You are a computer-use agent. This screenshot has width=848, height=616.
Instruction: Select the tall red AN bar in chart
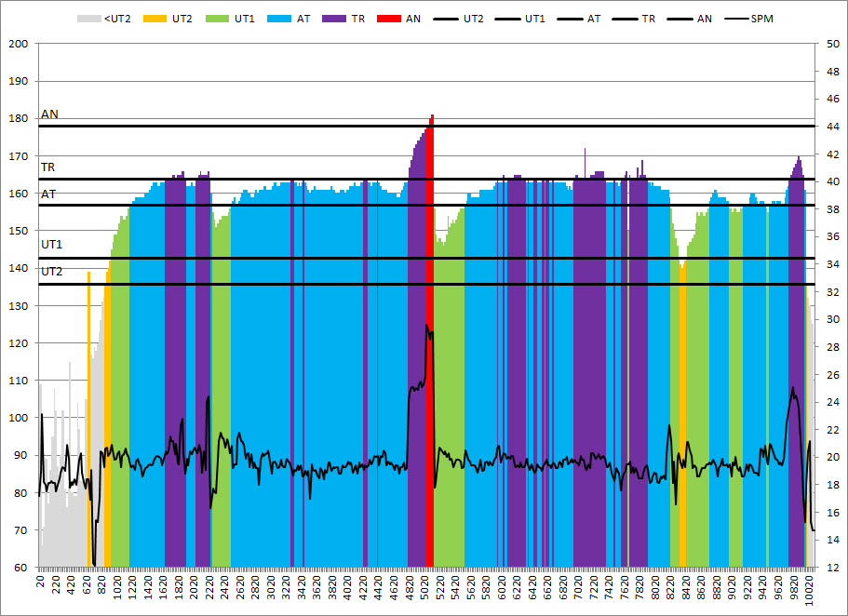coord(430,372)
